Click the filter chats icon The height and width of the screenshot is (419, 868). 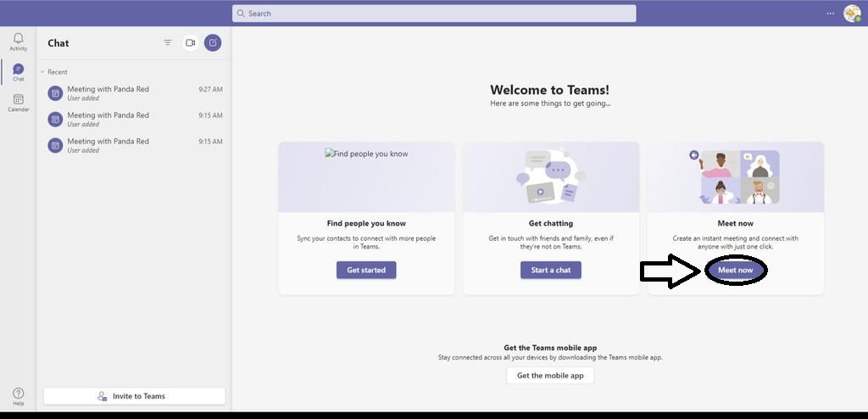[x=168, y=42]
